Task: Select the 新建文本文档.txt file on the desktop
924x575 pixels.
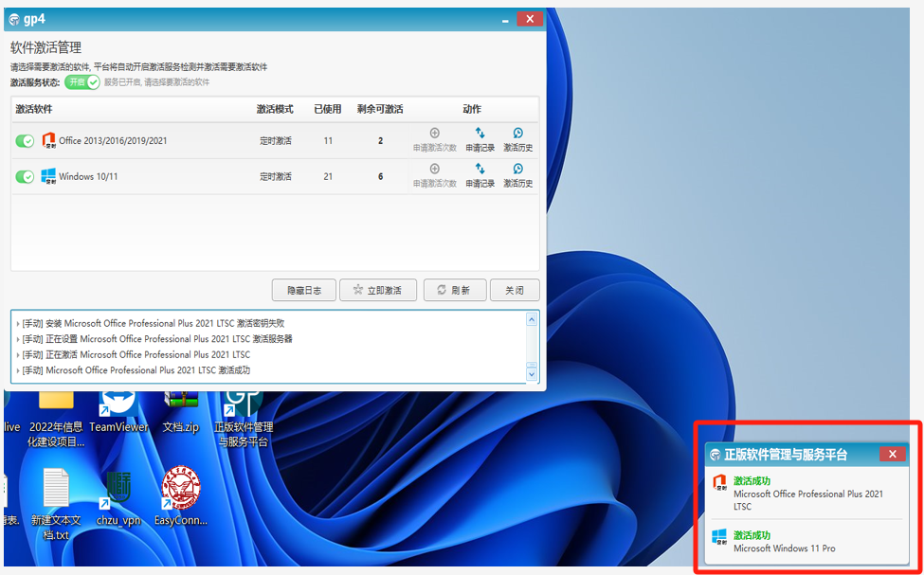Action: (x=56, y=504)
